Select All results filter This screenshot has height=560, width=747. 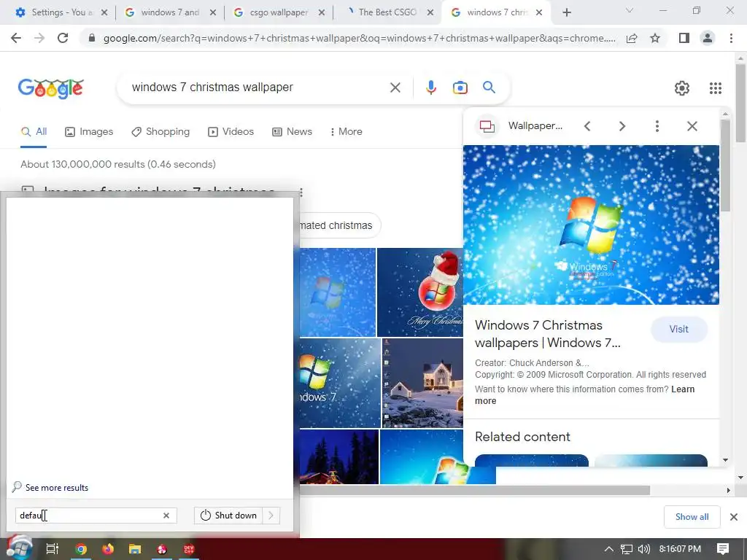click(x=34, y=132)
